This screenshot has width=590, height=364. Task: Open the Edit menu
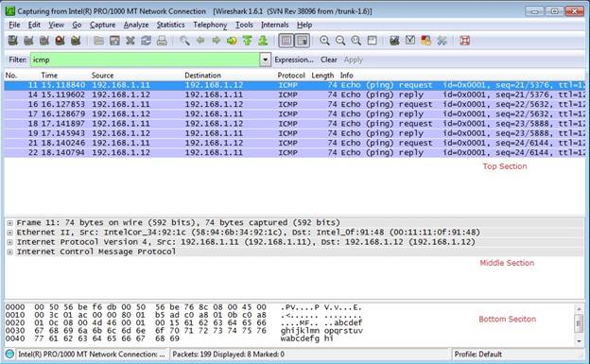pos(34,25)
